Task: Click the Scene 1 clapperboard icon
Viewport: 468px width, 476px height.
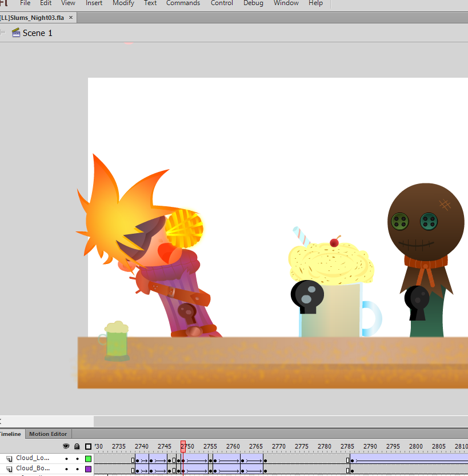Action: tap(16, 33)
